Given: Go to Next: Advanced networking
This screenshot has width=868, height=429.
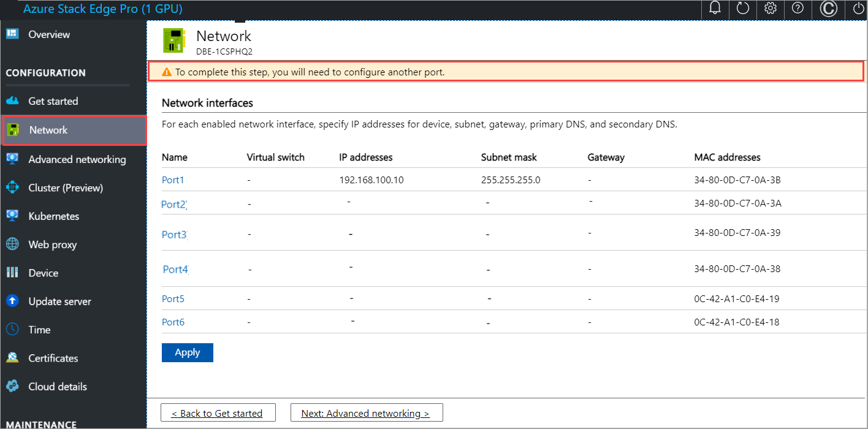Looking at the screenshot, I should [x=366, y=412].
